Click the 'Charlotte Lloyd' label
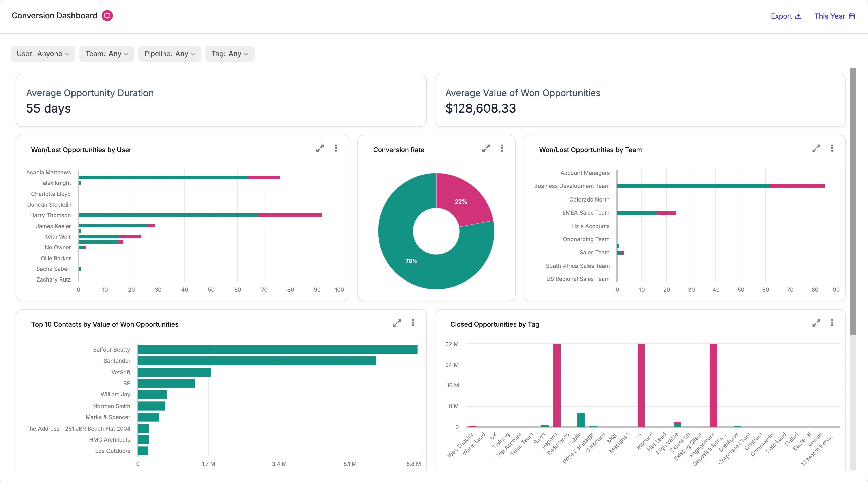The height and width of the screenshot is (482, 868). (x=51, y=194)
